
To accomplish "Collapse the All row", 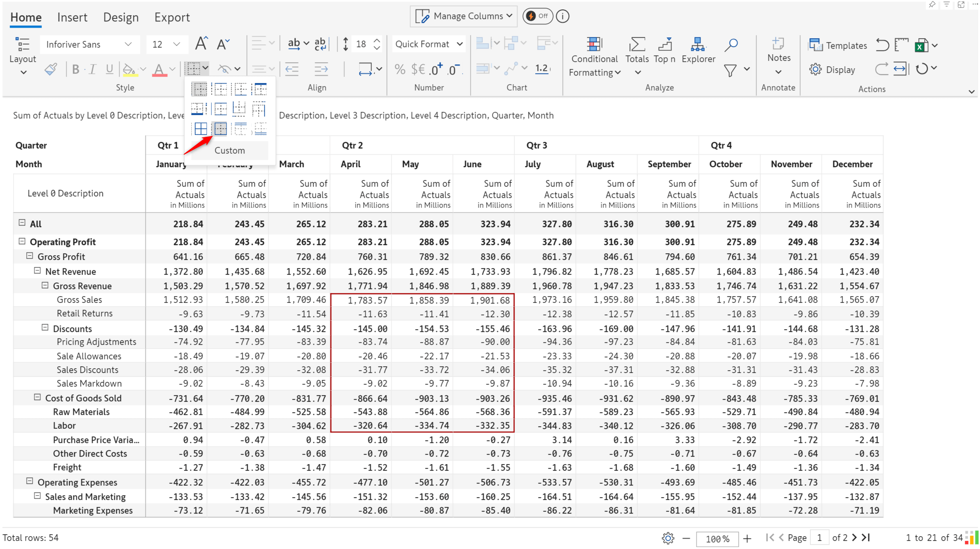I will pos(22,223).
